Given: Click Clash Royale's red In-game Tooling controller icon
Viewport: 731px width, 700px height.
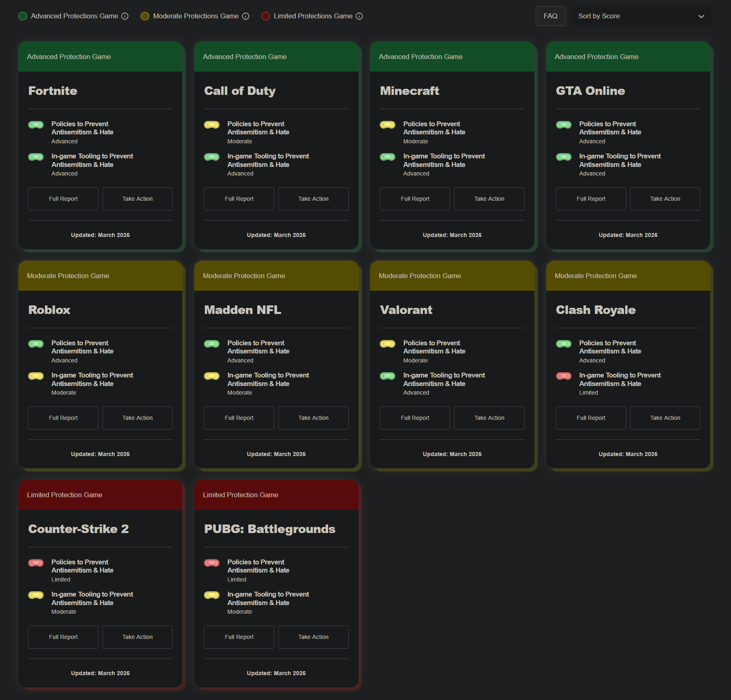Looking at the screenshot, I should [564, 376].
